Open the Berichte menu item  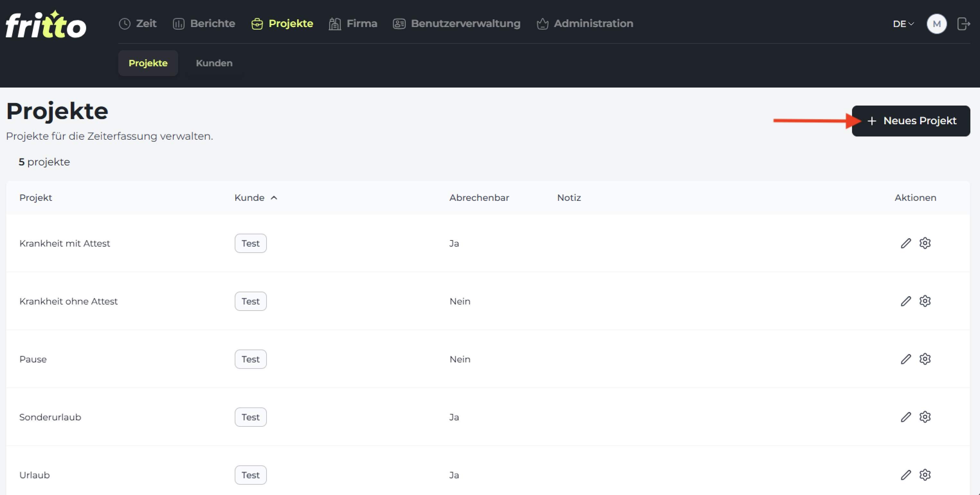(x=204, y=23)
